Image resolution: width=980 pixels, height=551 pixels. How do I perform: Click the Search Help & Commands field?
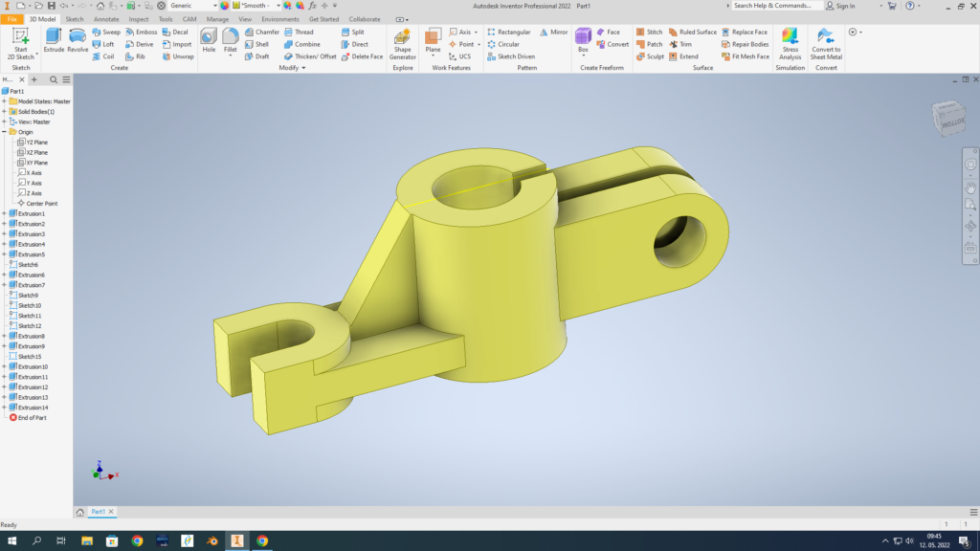tap(775, 6)
